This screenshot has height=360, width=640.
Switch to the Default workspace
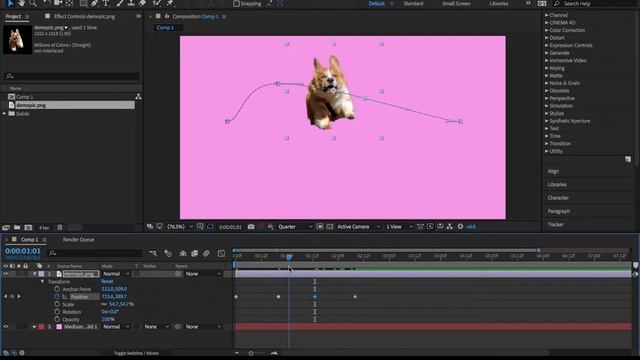[376, 4]
